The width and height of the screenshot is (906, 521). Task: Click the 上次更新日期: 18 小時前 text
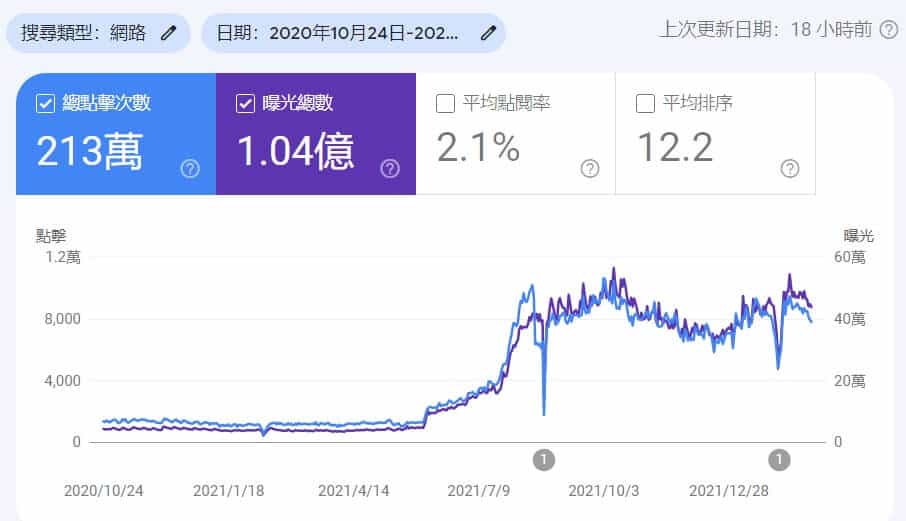pos(766,29)
